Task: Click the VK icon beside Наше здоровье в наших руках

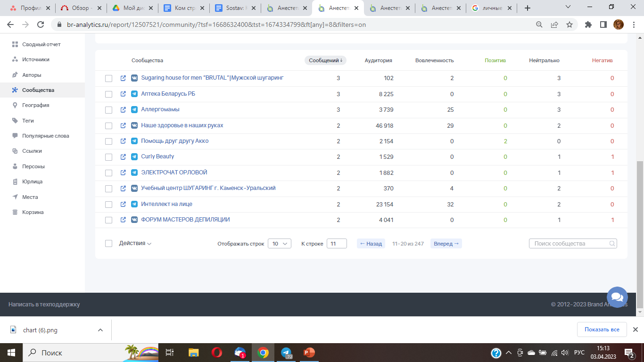Action: click(134, 126)
